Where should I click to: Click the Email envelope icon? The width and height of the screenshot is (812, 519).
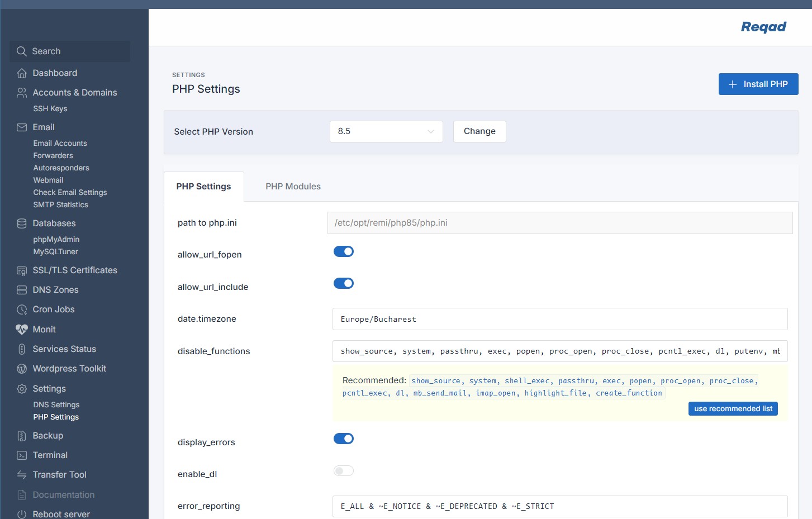click(x=22, y=127)
